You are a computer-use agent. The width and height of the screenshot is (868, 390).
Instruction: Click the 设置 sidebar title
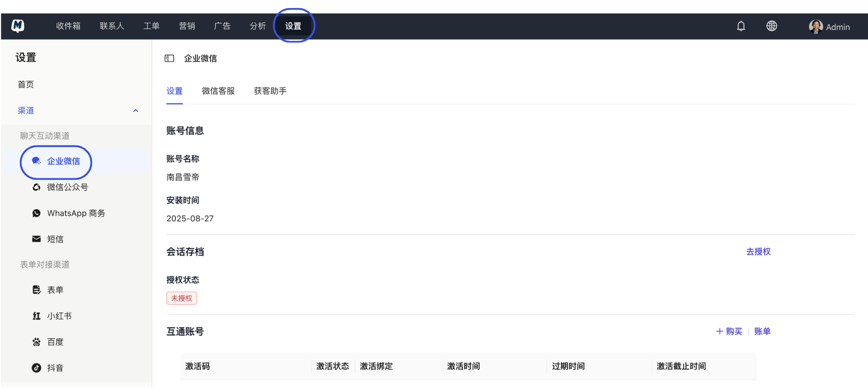[x=26, y=58]
